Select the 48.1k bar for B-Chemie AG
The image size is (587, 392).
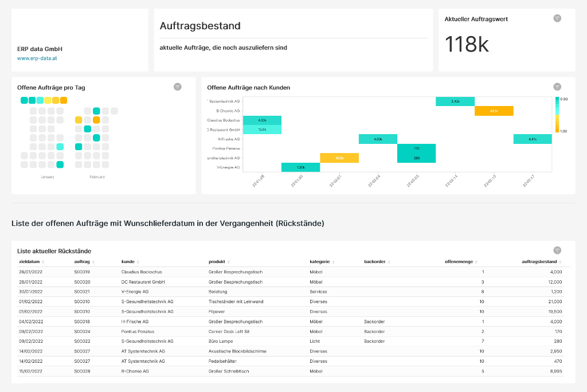click(x=495, y=111)
